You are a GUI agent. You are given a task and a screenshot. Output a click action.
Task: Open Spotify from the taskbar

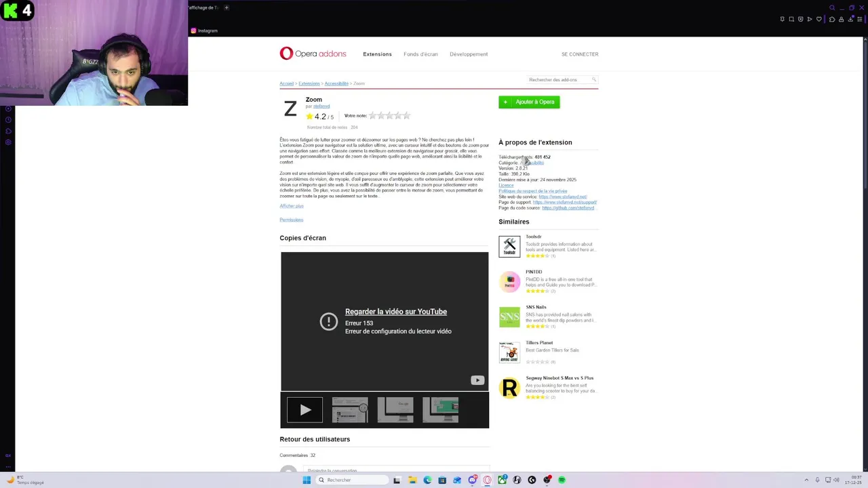(x=561, y=480)
